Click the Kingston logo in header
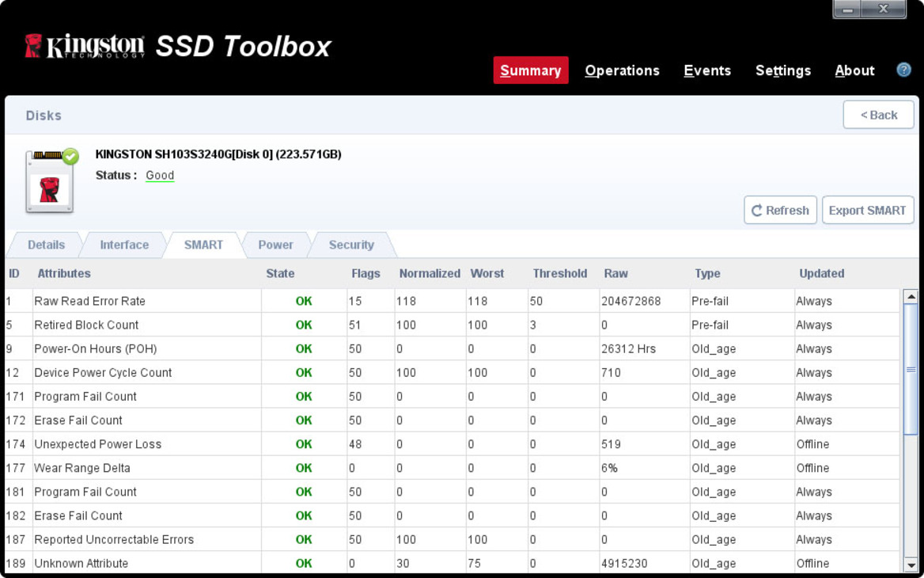The width and height of the screenshot is (924, 578). (85, 46)
